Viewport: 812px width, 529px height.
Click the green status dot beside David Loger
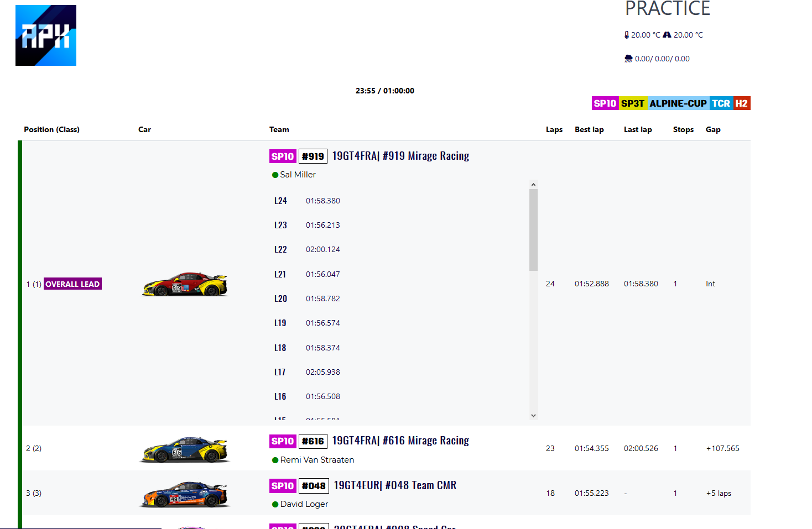pos(275,505)
